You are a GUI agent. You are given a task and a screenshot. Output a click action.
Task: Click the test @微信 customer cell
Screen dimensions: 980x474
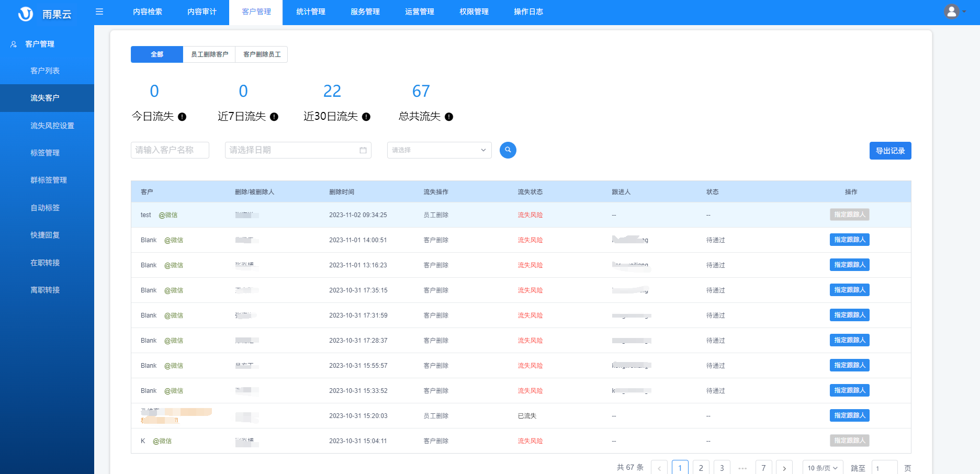coord(159,215)
